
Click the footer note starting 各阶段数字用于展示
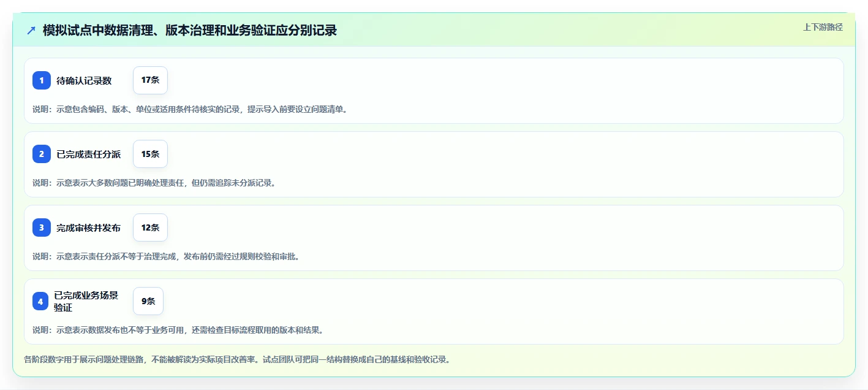point(238,359)
